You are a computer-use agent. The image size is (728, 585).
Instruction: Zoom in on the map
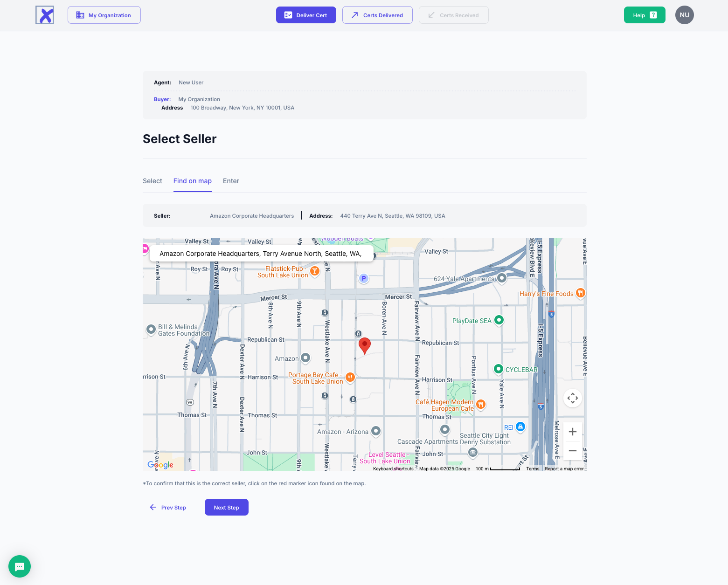tap(572, 432)
